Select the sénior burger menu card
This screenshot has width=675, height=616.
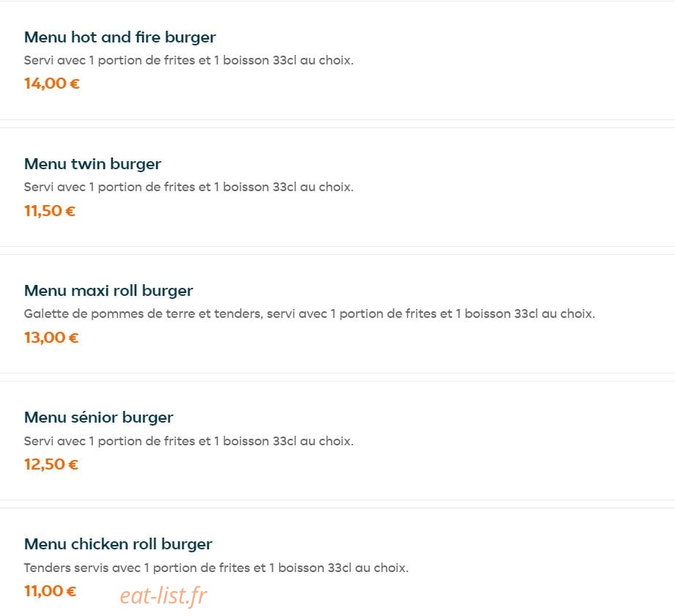coord(337,440)
